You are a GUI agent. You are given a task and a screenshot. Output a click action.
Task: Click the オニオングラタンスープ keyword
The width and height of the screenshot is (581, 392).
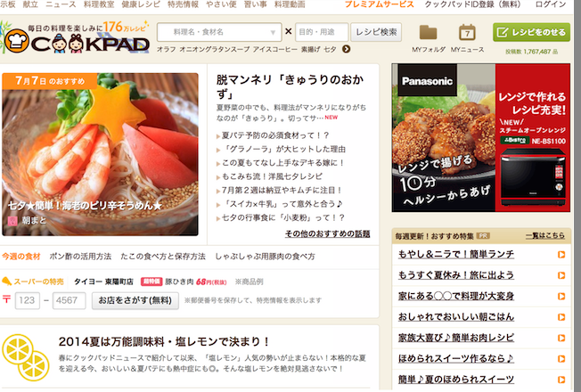pos(215,49)
